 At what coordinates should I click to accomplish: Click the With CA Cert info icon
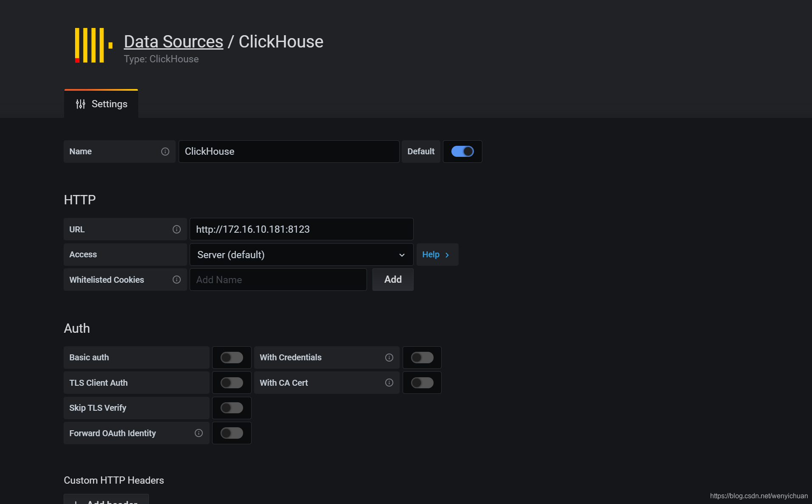tap(389, 383)
